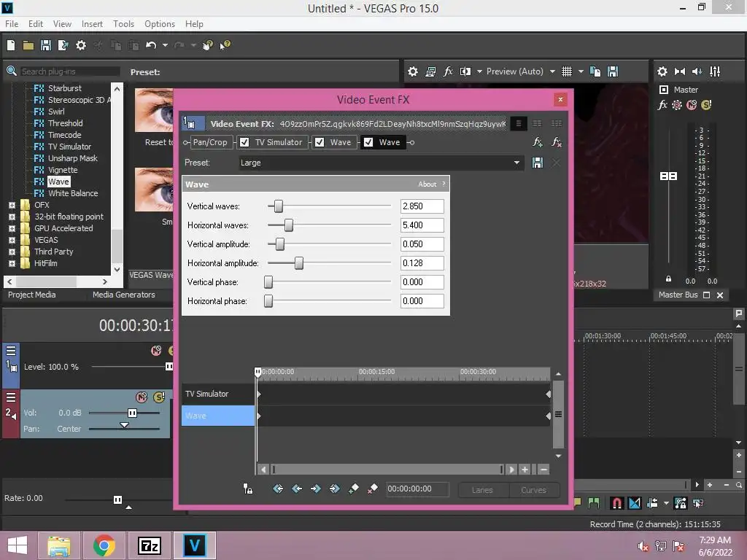Expand the HitFilm folder
Screen dimensions: 747x560
(x=12, y=263)
